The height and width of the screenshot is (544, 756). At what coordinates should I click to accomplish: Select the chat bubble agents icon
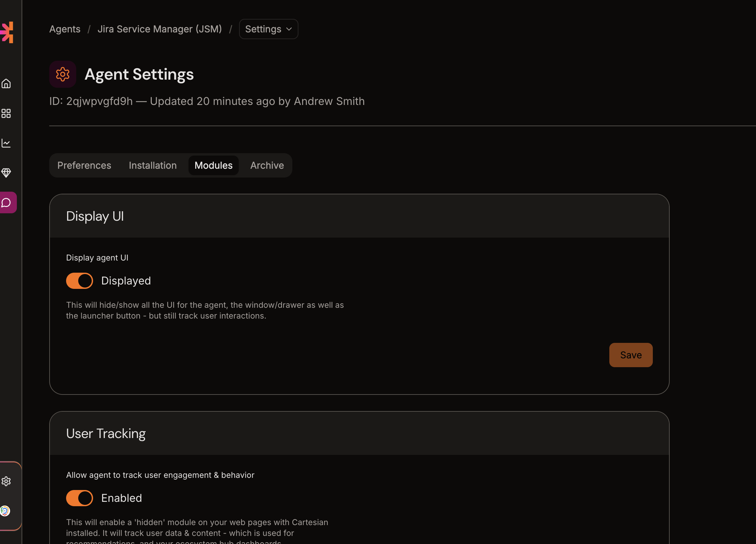pos(7,202)
